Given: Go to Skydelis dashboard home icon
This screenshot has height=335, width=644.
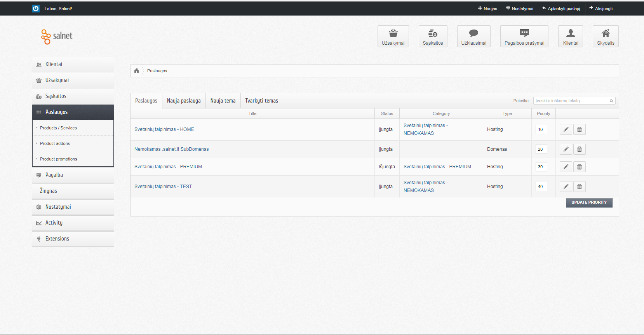Looking at the screenshot, I should [606, 37].
